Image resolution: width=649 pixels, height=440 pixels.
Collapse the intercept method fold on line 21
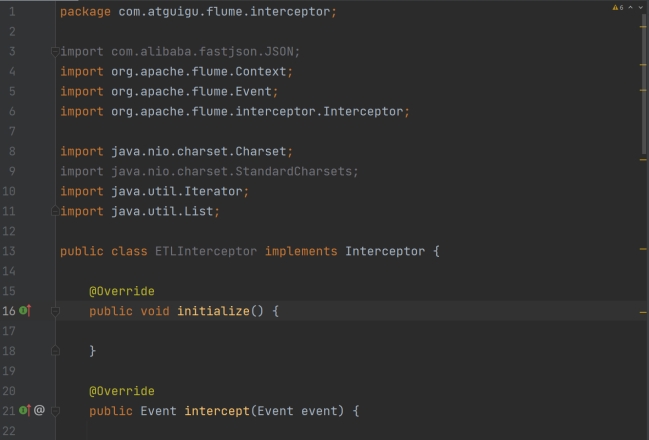coord(55,410)
